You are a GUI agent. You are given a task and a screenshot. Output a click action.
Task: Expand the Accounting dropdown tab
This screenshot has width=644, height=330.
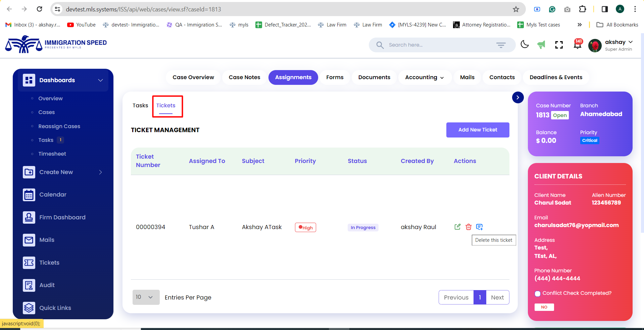(424, 77)
